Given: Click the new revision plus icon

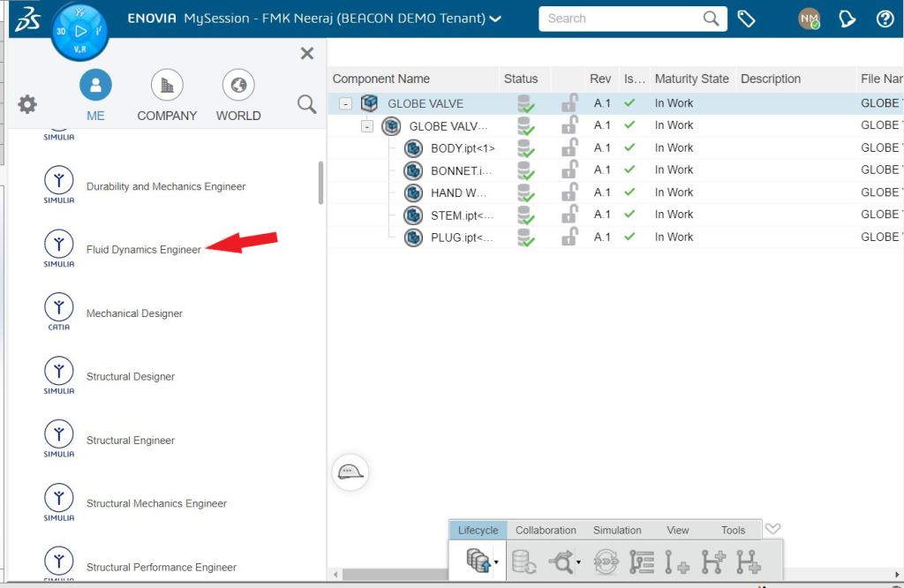Looking at the screenshot, I should [x=677, y=562].
